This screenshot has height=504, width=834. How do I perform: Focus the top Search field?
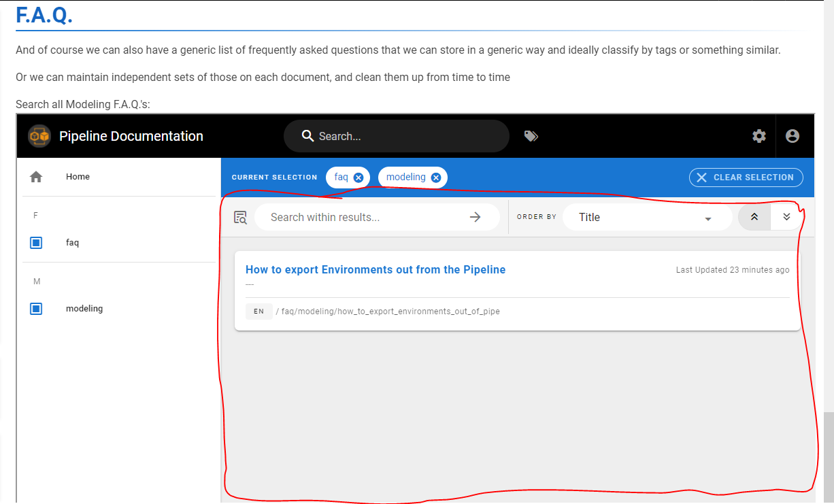[397, 136]
